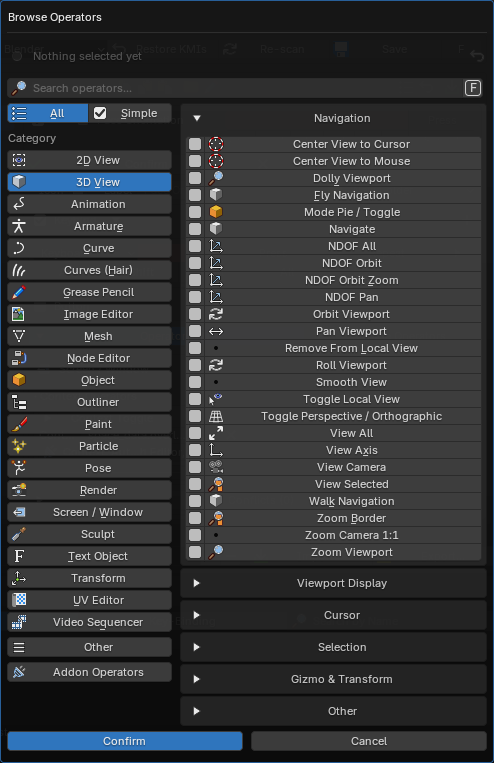This screenshot has width=494, height=763.
Task: Select the UV Editor checker icon
Action: [19, 600]
